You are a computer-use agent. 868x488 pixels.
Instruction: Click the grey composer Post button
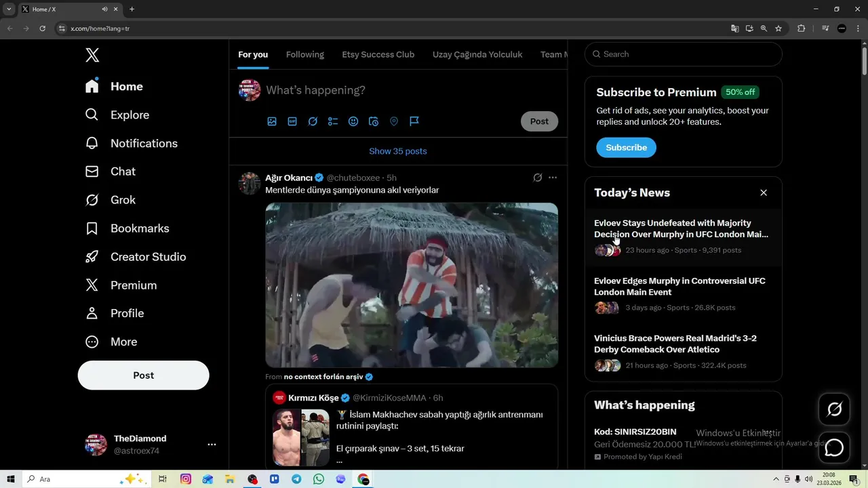click(x=539, y=121)
